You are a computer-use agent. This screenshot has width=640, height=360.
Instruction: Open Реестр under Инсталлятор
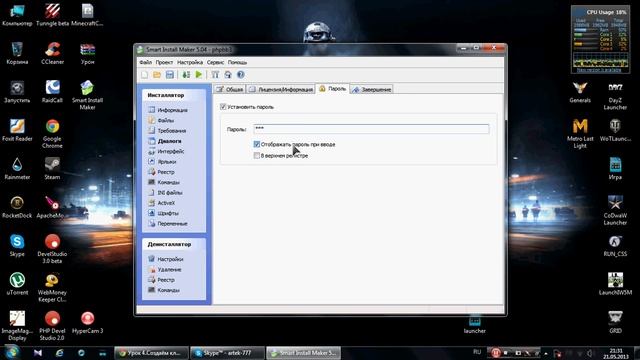pos(161,172)
